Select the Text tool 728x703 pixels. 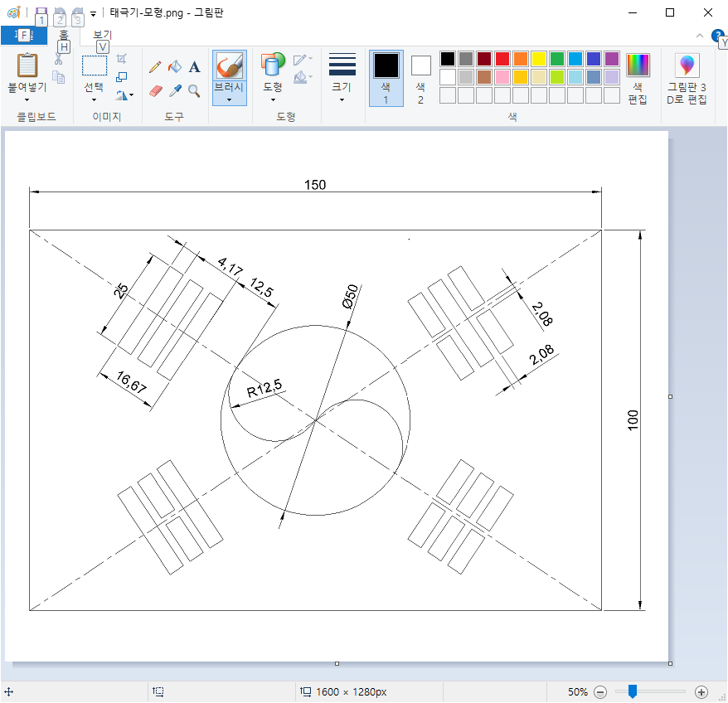click(194, 67)
